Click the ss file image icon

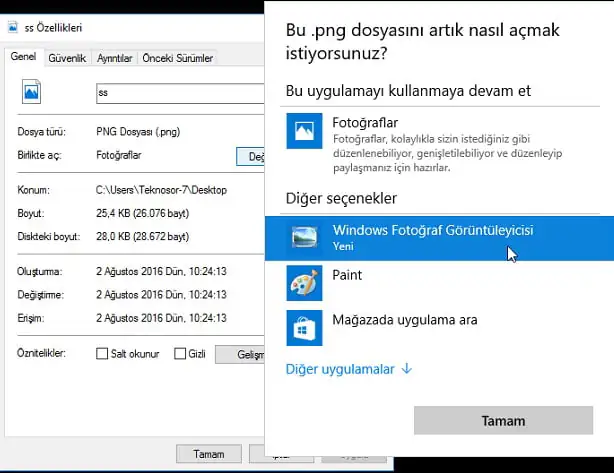[31, 92]
